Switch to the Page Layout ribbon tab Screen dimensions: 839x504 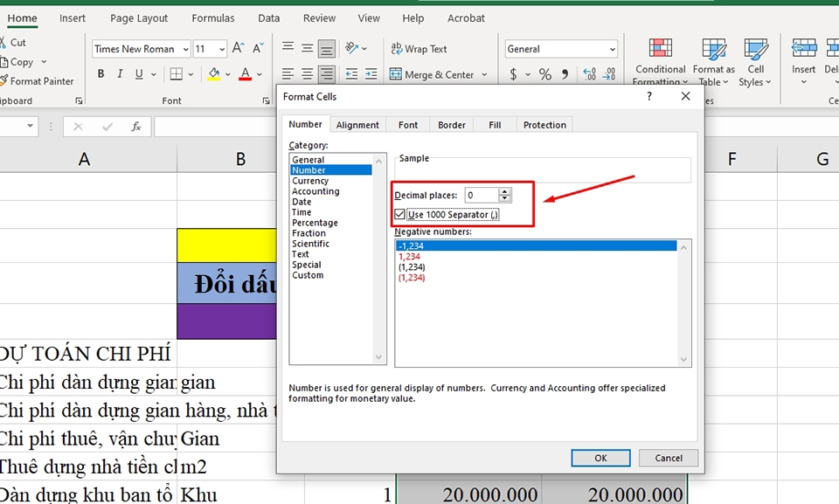[x=139, y=18]
